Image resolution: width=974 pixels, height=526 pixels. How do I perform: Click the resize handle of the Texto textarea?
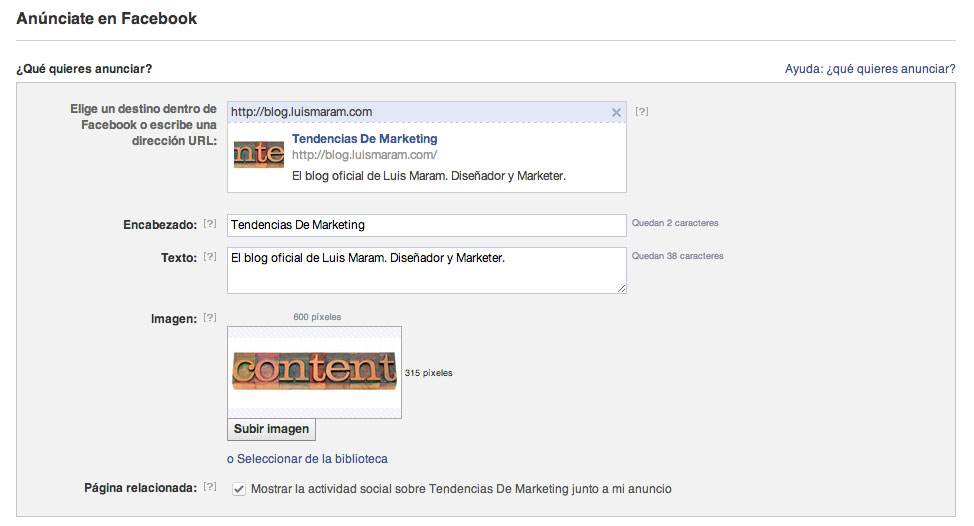621,288
